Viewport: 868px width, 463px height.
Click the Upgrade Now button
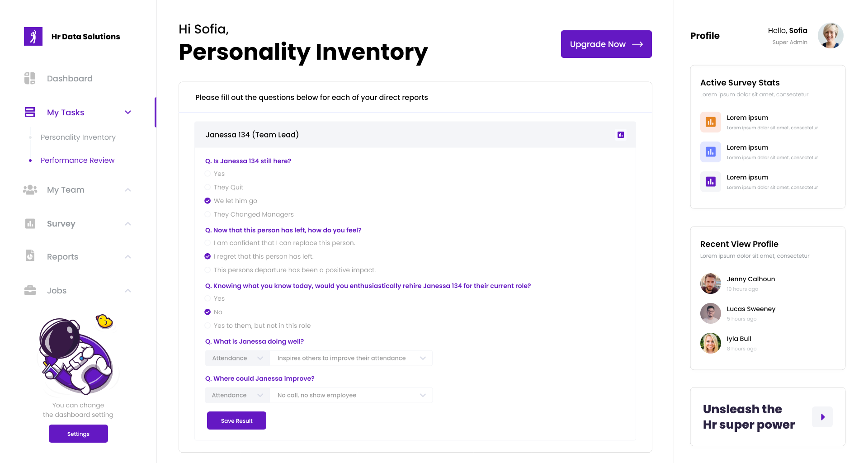[606, 44]
